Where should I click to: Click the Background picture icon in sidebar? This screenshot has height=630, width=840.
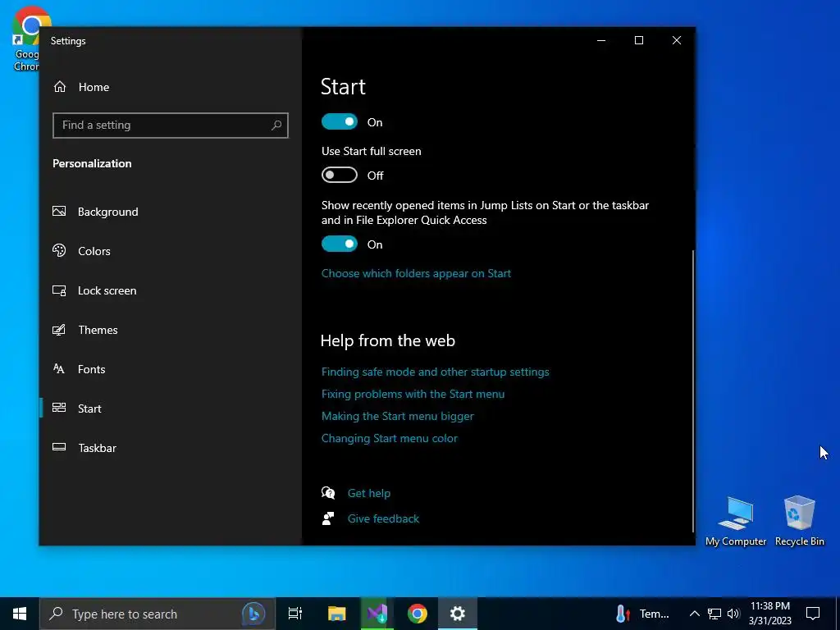[59, 211]
